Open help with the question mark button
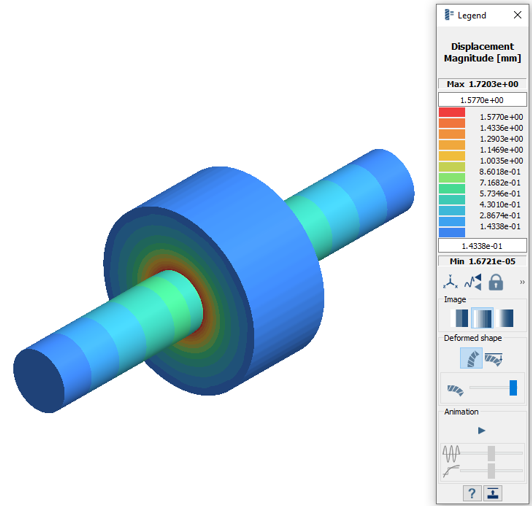This screenshot has width=532, height=506. tap(472, 493)
